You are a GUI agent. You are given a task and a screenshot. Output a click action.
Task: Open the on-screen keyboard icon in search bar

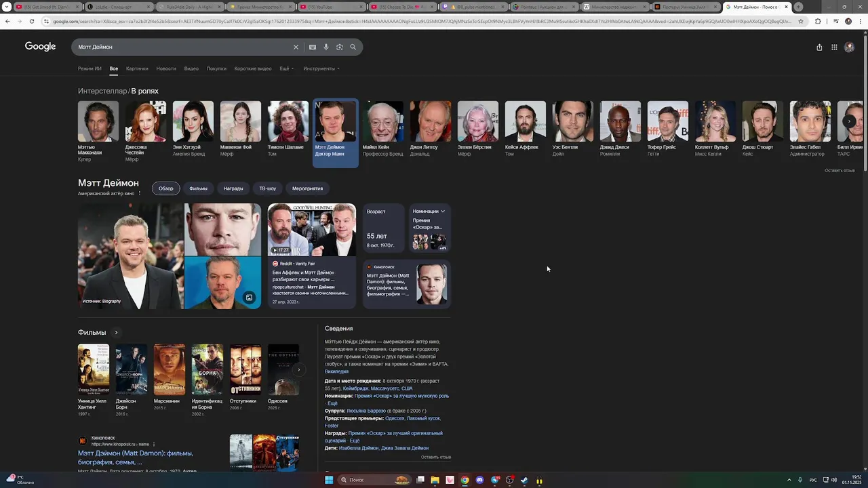point(312,47)
